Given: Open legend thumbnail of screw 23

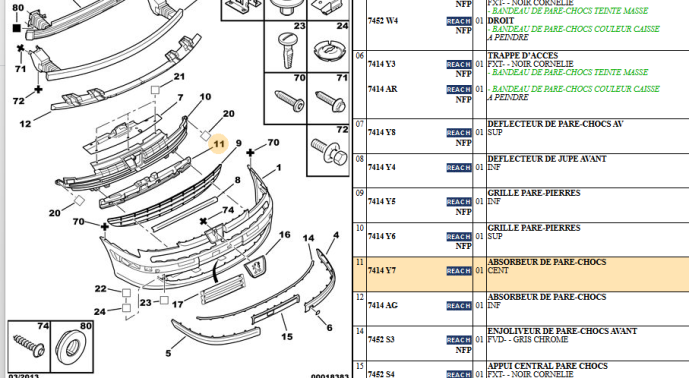Looking at the screenshot, I should (285, 47).
